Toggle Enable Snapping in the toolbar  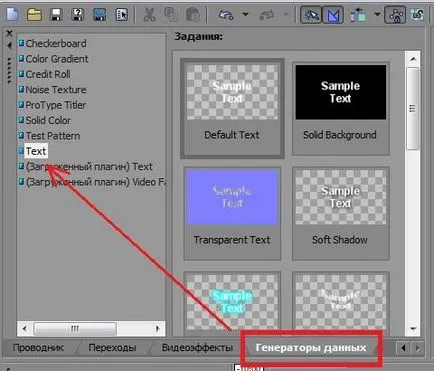pos(311,15)
